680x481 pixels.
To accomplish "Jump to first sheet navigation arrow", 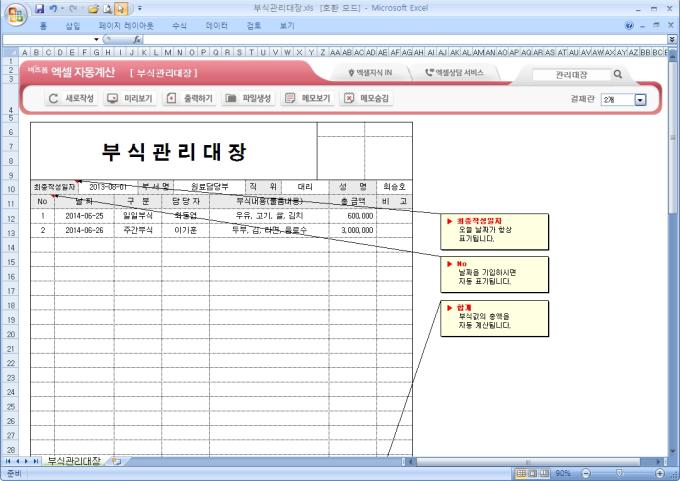I will (x=8, y=461).
